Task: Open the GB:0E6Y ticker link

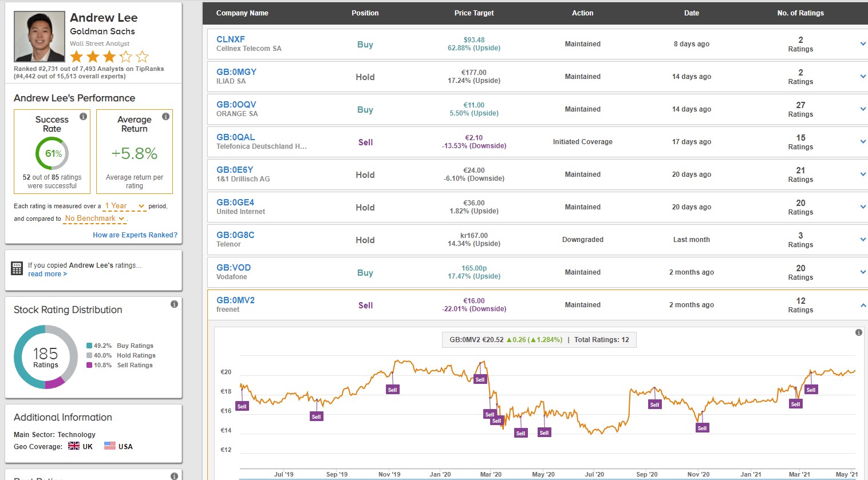Action: coord(235,170)
